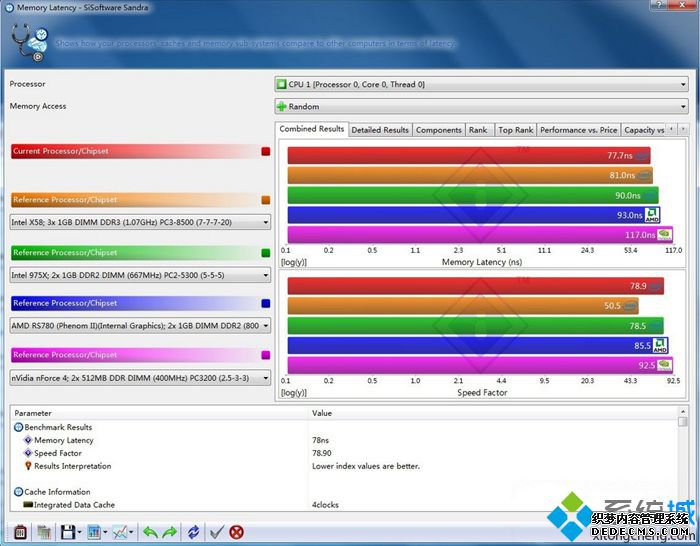Click the line graph icon in toolbar
The image size is (700, 546).
tap(120, 532)
